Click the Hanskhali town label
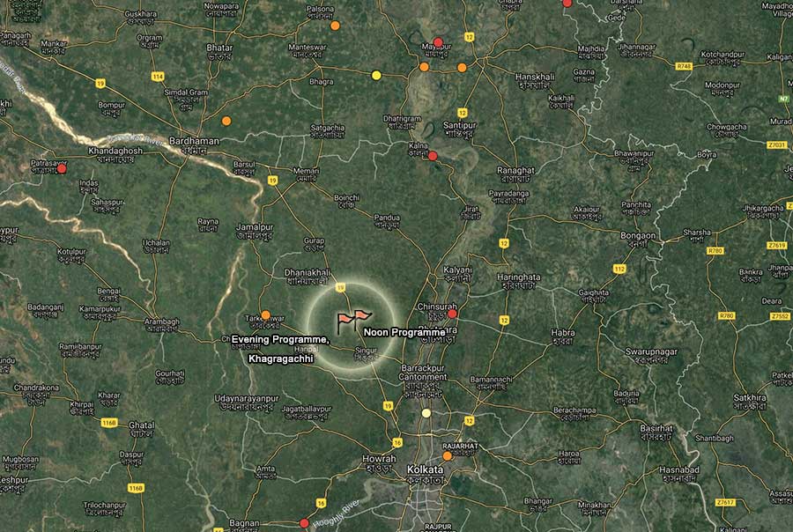 (535, 77)
